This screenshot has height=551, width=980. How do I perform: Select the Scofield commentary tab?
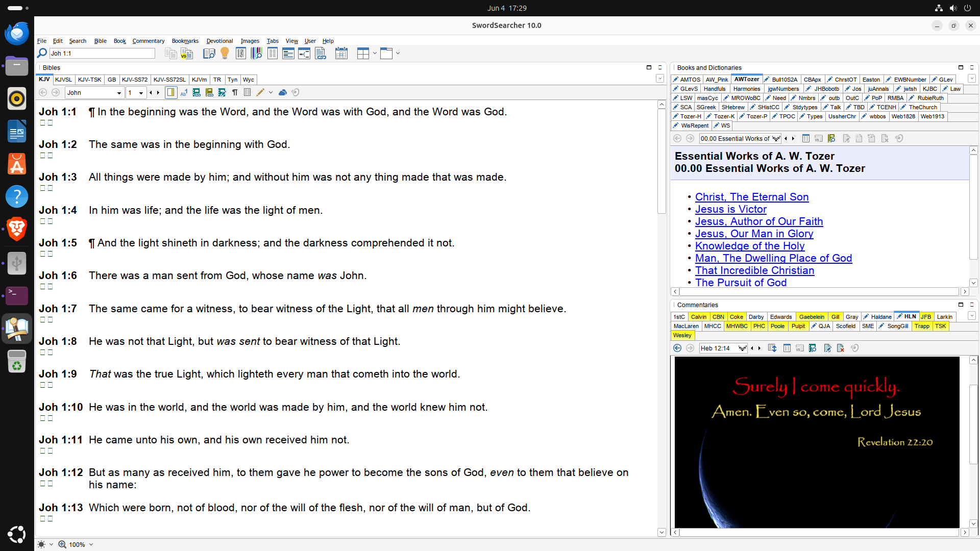[845, 326]
